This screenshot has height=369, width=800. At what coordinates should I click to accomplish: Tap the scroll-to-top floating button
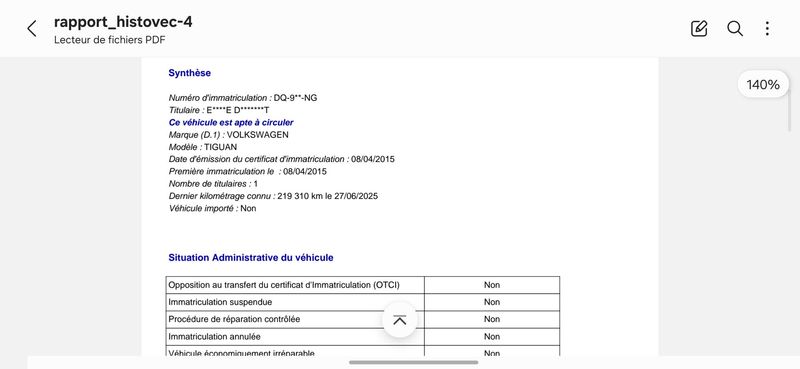(x=399, y=321)
